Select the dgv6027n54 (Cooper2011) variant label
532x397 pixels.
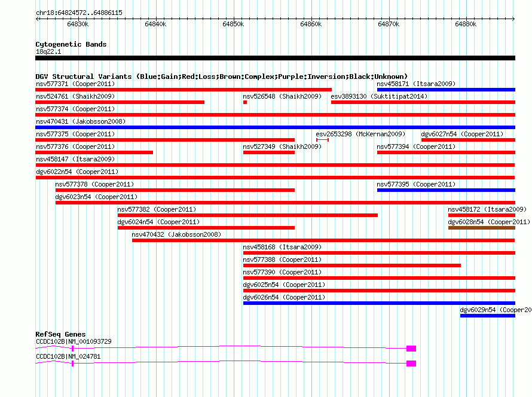462,134
